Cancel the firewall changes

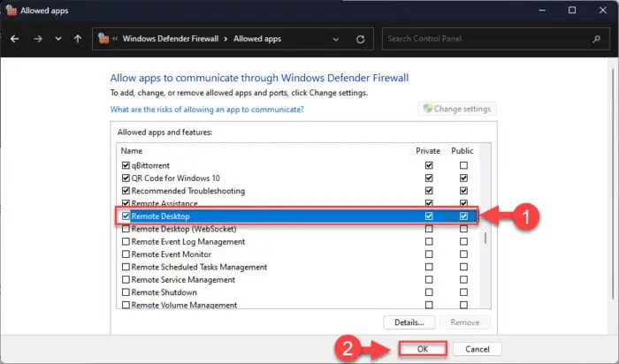click(477, 349)
